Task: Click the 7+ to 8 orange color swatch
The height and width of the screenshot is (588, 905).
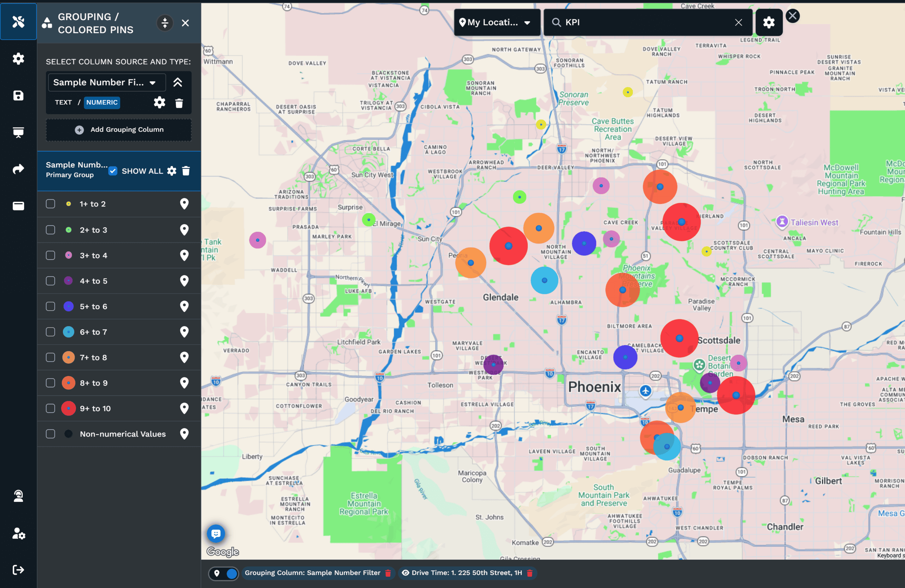Action: pyautogui.click(x=69, y=357)
